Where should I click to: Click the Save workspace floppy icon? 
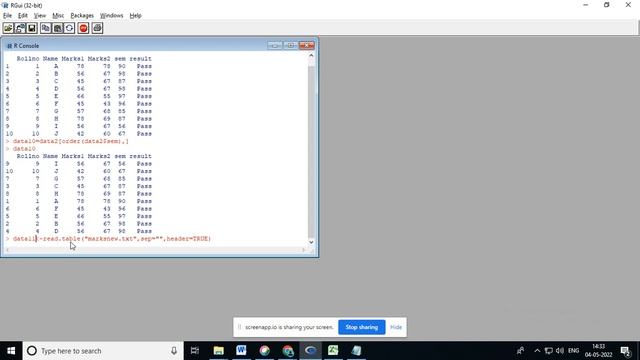coord(32,28)
